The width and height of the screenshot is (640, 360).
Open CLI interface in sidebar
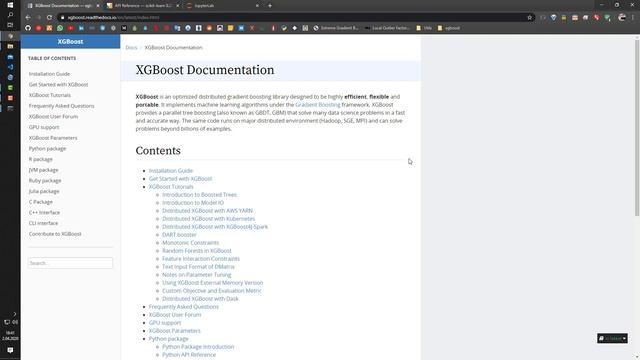43,223
